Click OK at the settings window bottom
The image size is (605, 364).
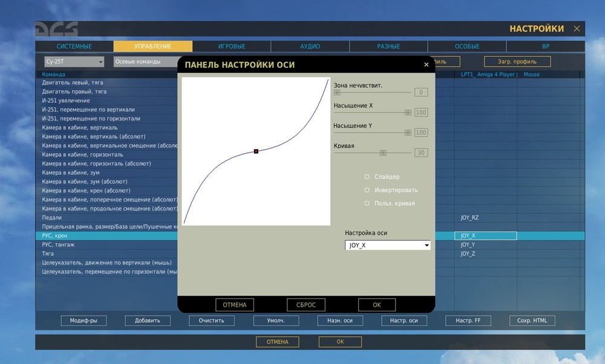coord(340,342)
